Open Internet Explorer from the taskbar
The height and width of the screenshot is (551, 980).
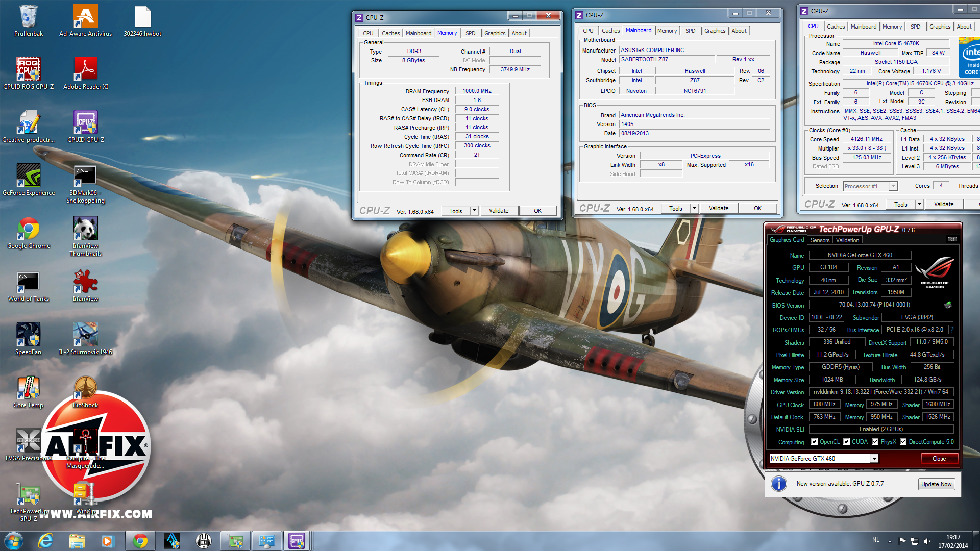tap(45, 541)
